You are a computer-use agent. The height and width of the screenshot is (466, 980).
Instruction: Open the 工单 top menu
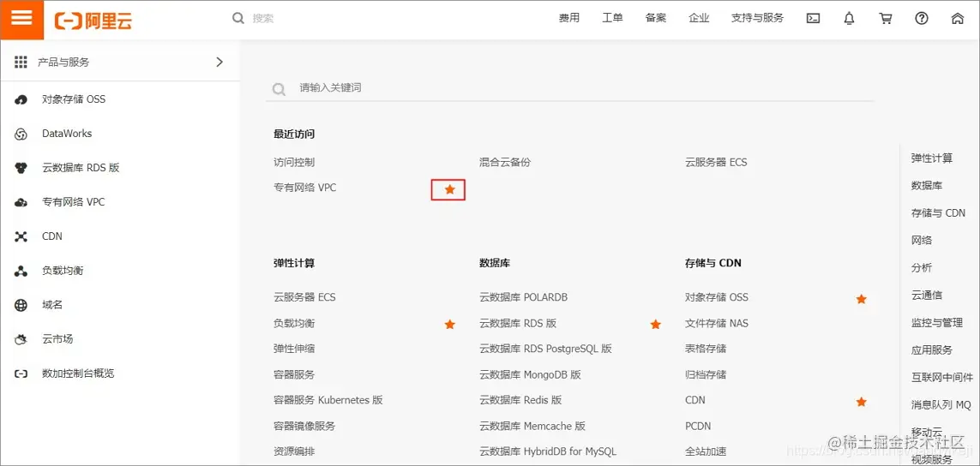click(x=612, y=18)
